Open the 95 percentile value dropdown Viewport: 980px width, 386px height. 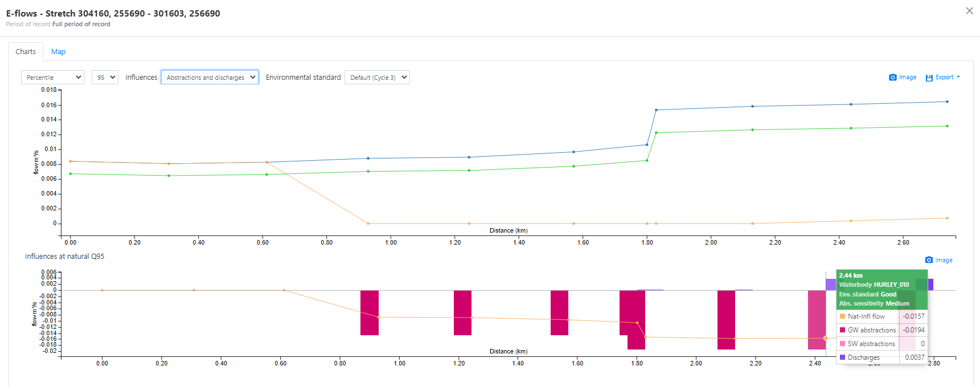(x=105, y=78)
